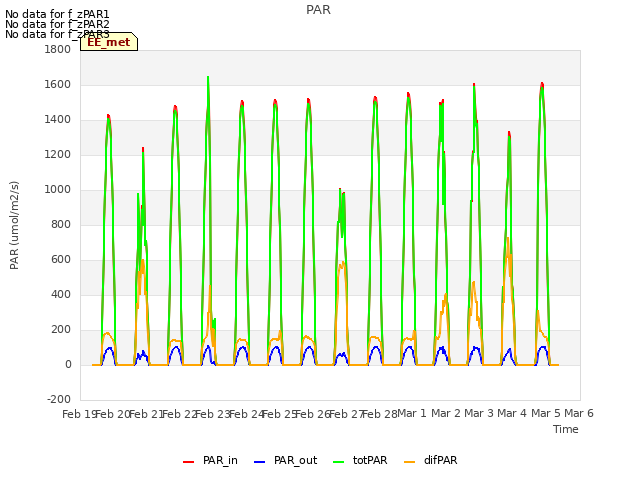
Task: Click the 'No data for f_zPAR2' message
Action: click(57, 24)
